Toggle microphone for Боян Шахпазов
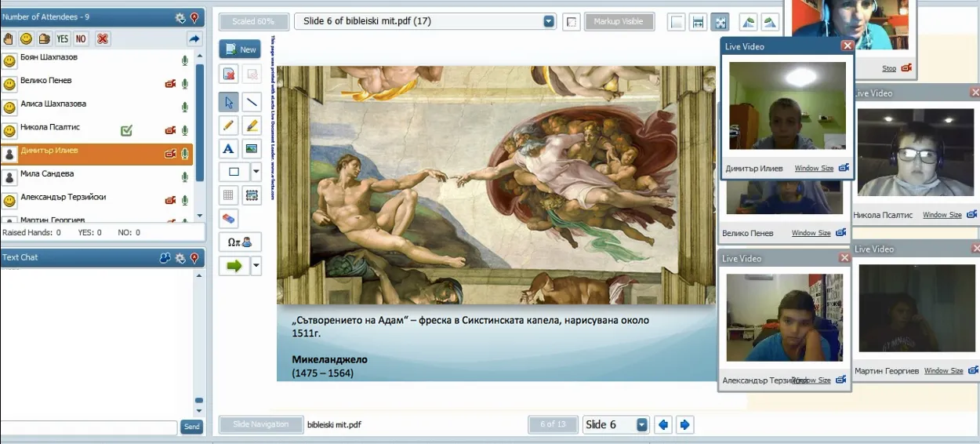Screen dimensions: 980x444 click(185, 60)
